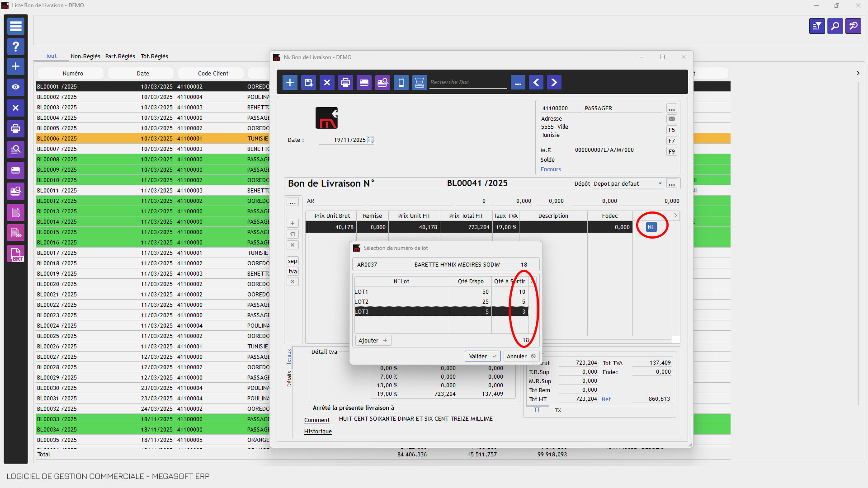Click the sidebar plus icon to add a delivery note
Screen dimensions: 868x488
click(15, 66)
